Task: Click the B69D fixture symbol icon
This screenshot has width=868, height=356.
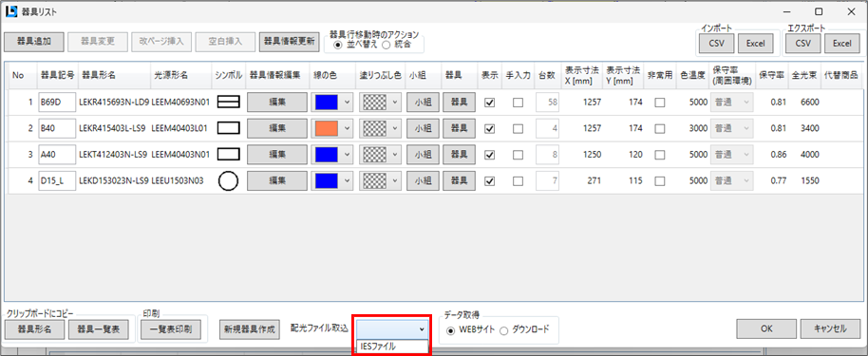Action: click(x=228, y=102)
